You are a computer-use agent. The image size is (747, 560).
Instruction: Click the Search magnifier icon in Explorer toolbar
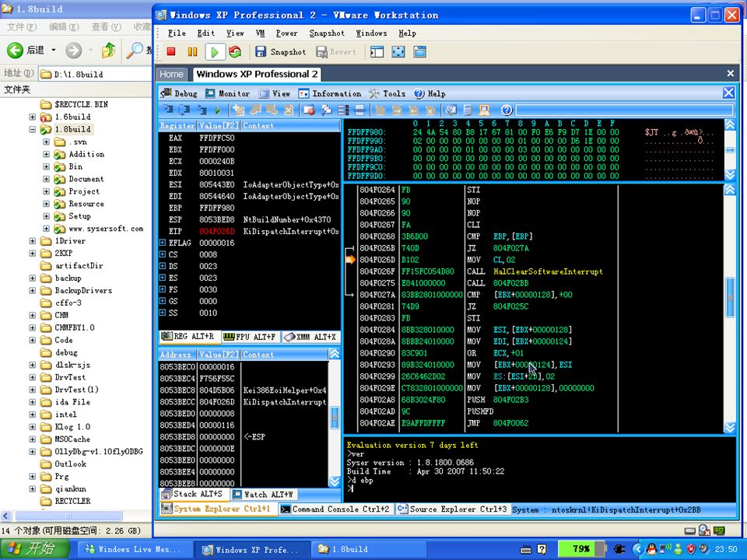pyautogui.click(x=135, y=50)
